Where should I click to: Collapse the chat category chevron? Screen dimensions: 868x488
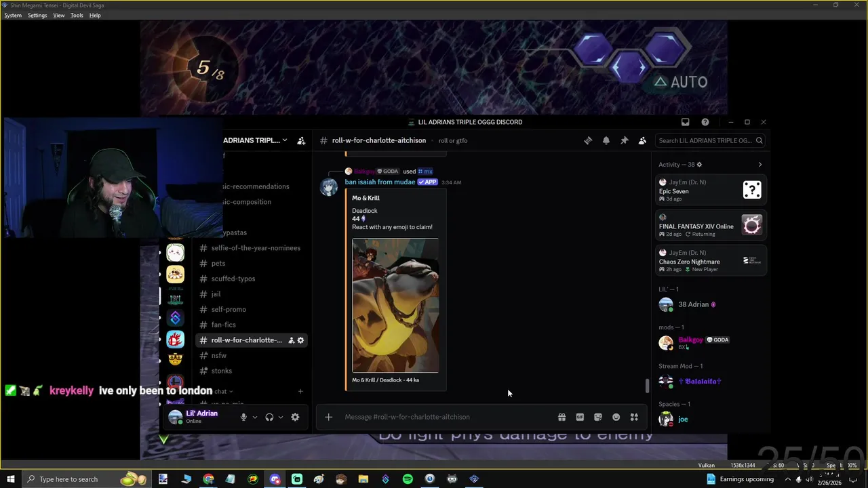pos(231,391)
